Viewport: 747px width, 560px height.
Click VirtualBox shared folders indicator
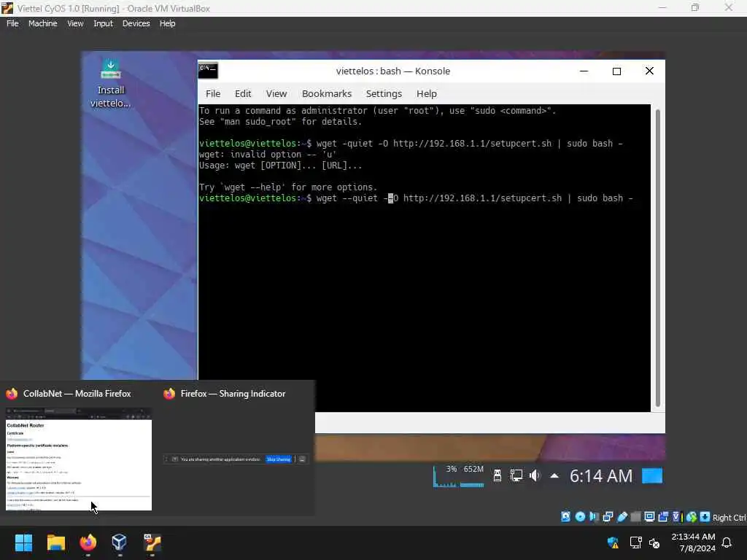tap(635, 517)
